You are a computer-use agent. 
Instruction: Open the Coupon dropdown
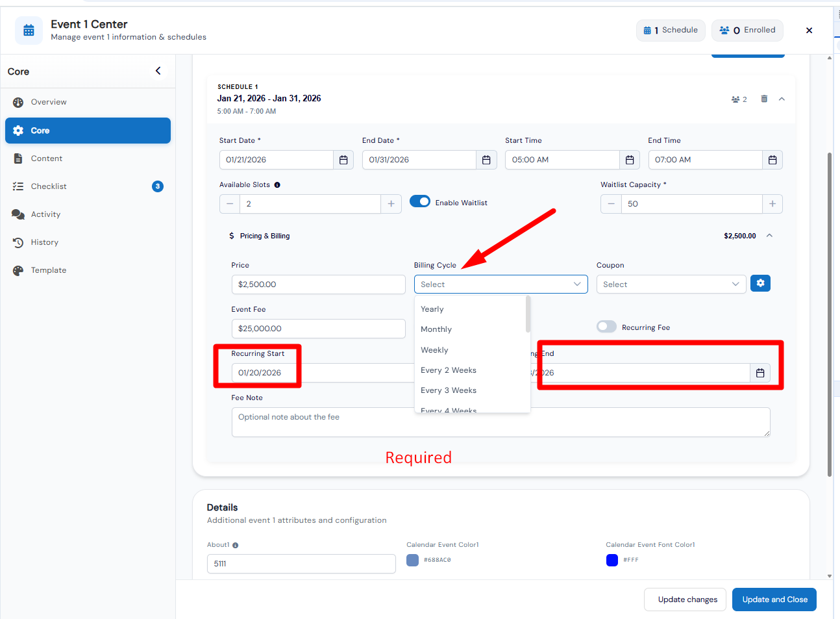(671, 284)
